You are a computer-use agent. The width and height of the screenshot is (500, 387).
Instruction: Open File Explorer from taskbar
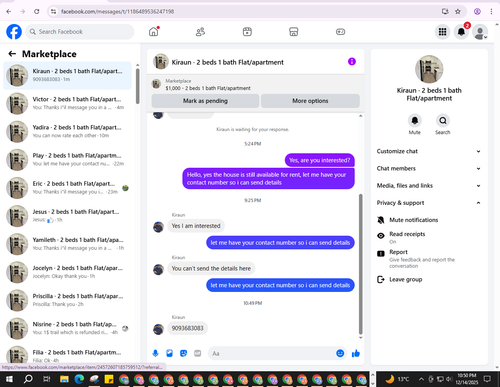point(64,379)
